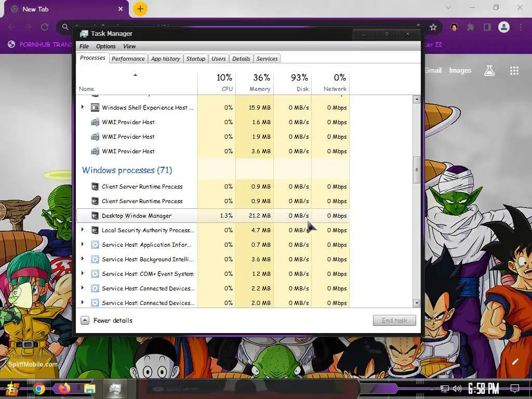The width and height of the screenshot is (532, 399).
Task: Open File Explorer from the taskbar
Action: (89, 389)
